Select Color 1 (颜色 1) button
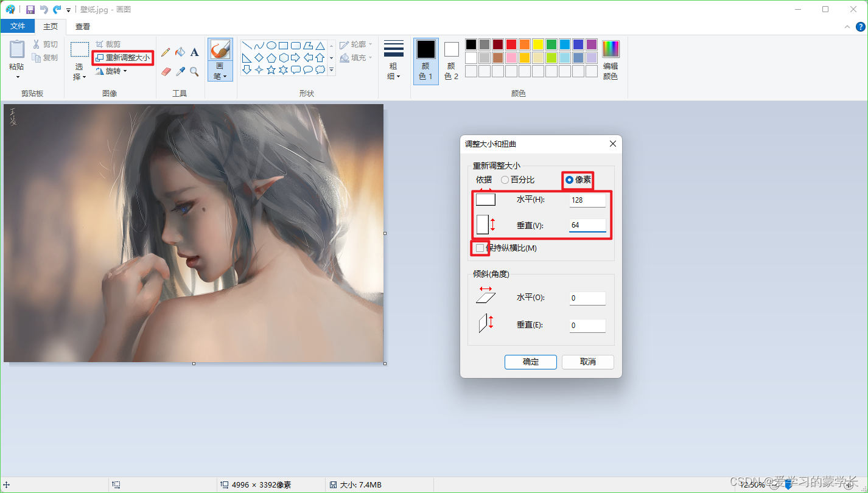The width and height of the screenshot is (868, 493). point(426,60)
